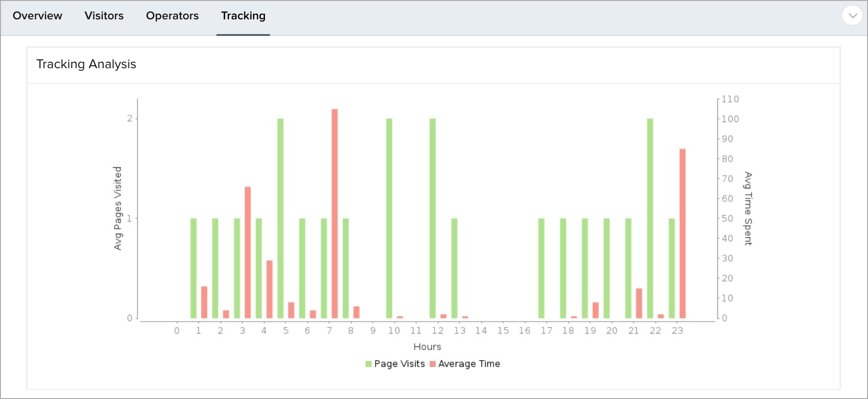Click the green Page Visits bar at hour 17
868x399 pixels.
[541, 268]
